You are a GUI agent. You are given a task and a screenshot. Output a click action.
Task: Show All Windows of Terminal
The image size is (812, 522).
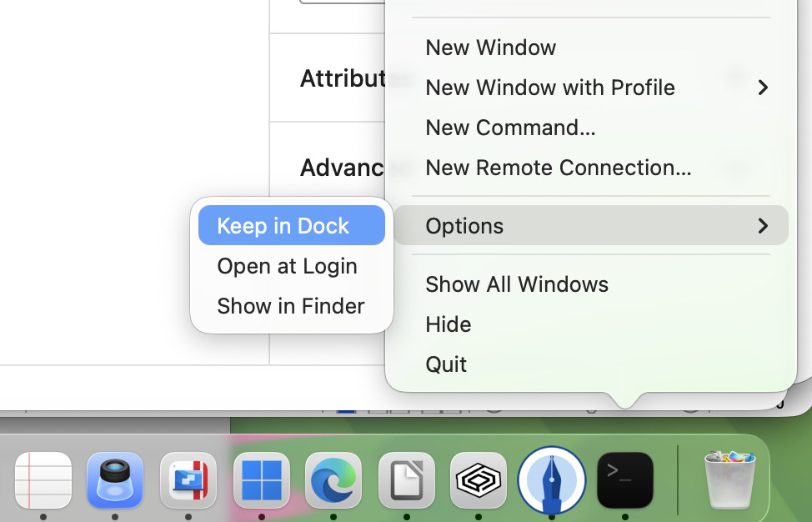click(517, 284)
